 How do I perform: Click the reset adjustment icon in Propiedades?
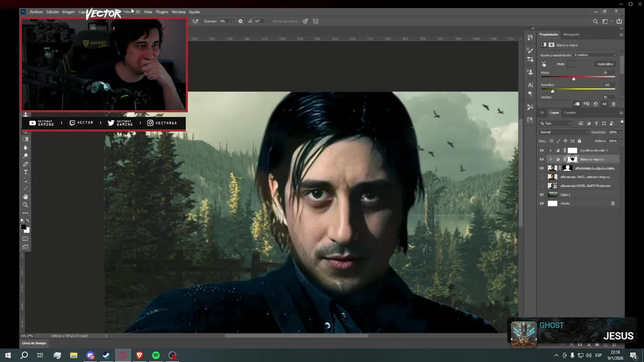596,104
